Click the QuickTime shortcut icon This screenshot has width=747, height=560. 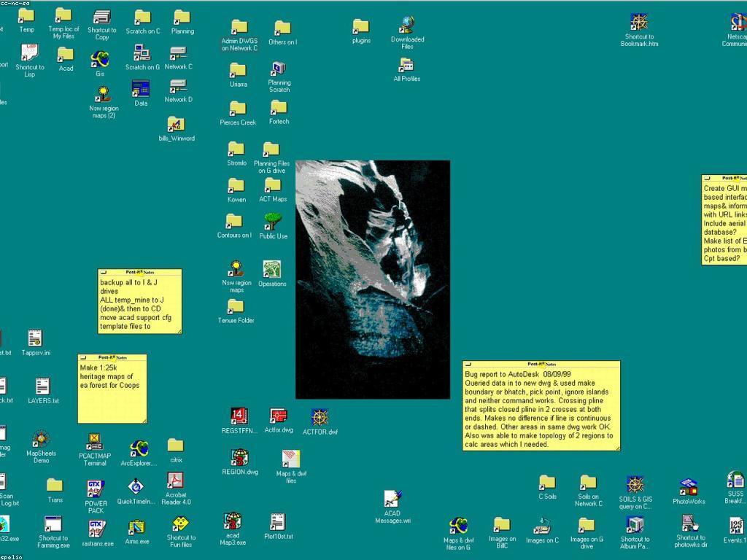pyautogui.click(x=136, y=487)
